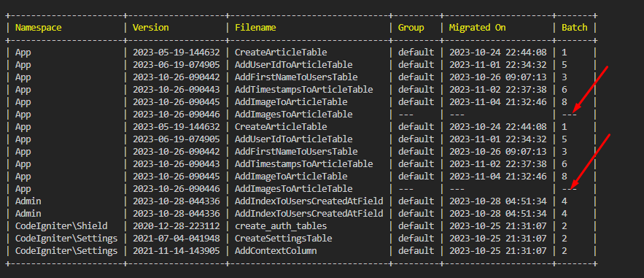The image size is (644, 278).
Task: Select the CreateSettingsTable filename
Action: click(283, 239)
